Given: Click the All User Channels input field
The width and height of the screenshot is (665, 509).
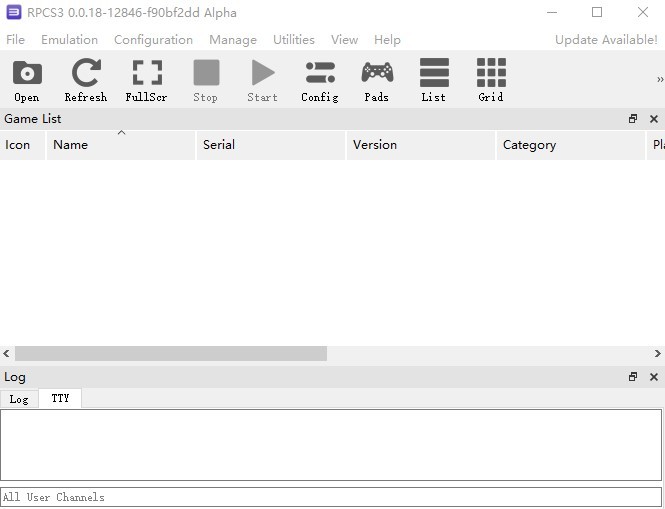Looking at the screenshot, I should [x=330, y=497].
